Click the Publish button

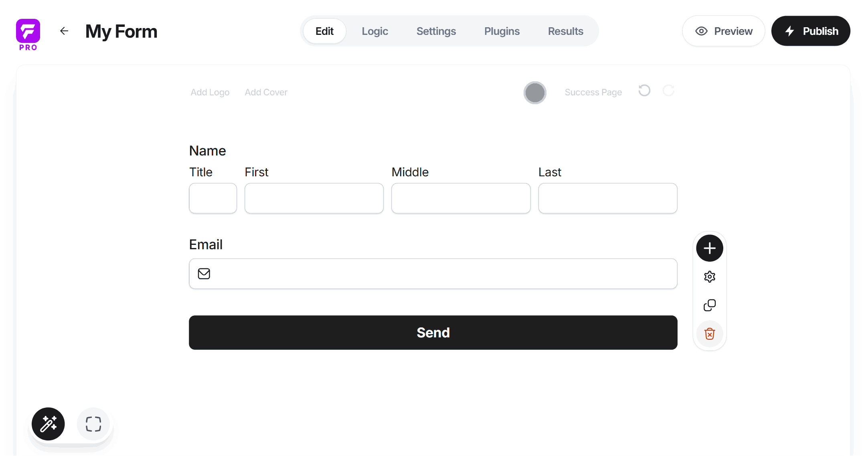[811, 31]
